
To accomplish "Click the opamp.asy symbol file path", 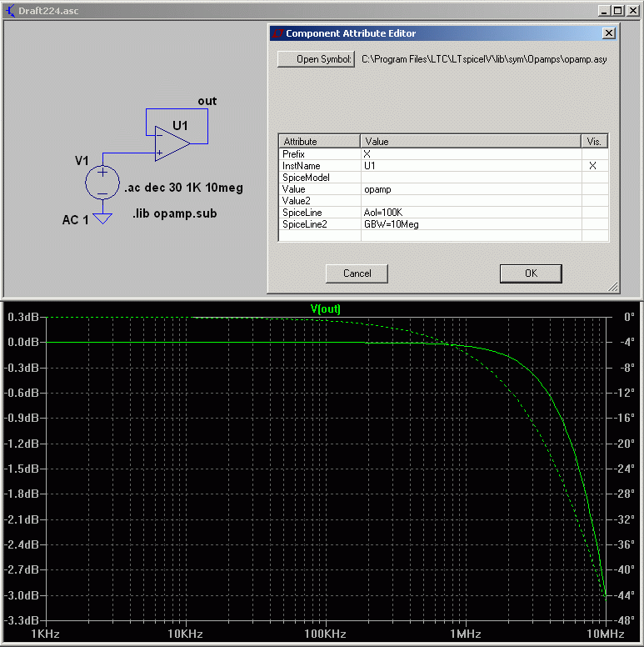I will point(484,59).
